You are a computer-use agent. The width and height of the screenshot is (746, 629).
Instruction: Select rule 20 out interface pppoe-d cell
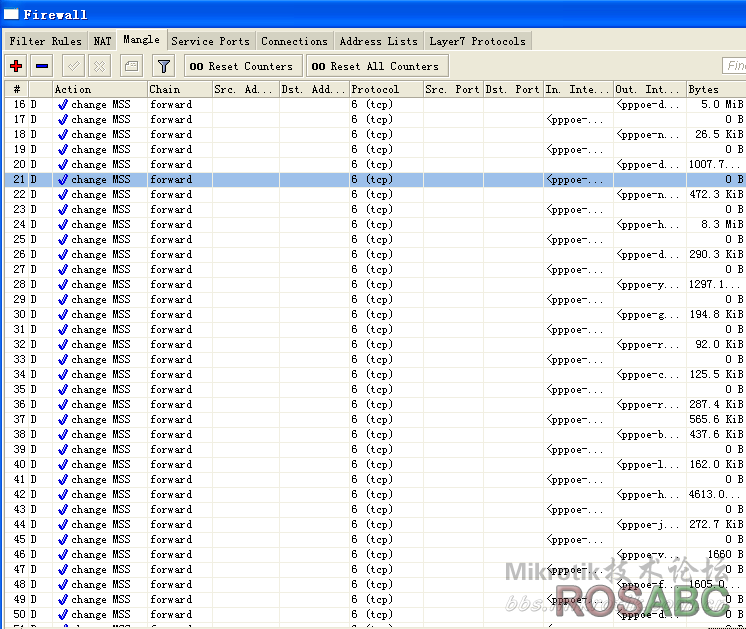649,165
